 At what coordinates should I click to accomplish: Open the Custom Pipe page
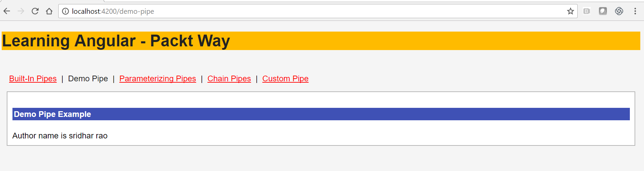pyautogui.click(x=285, y=79)
